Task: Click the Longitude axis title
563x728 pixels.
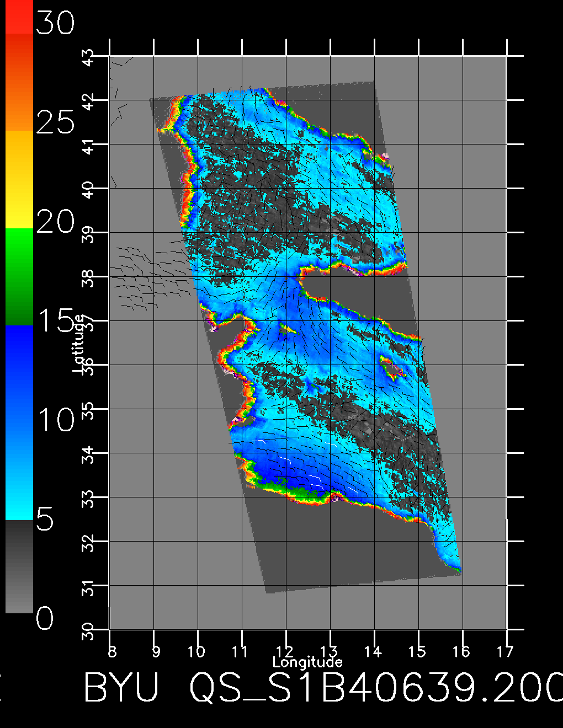Action: click(x=307, y=661)
